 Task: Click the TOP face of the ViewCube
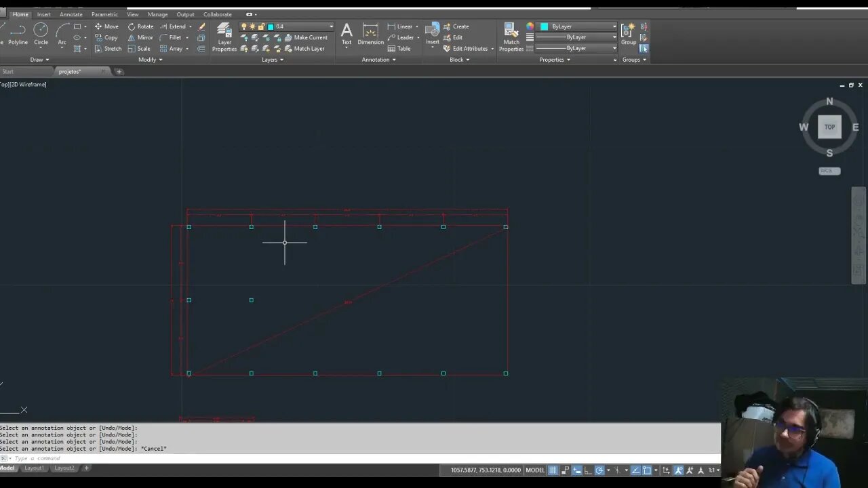[x=829, y=127]
